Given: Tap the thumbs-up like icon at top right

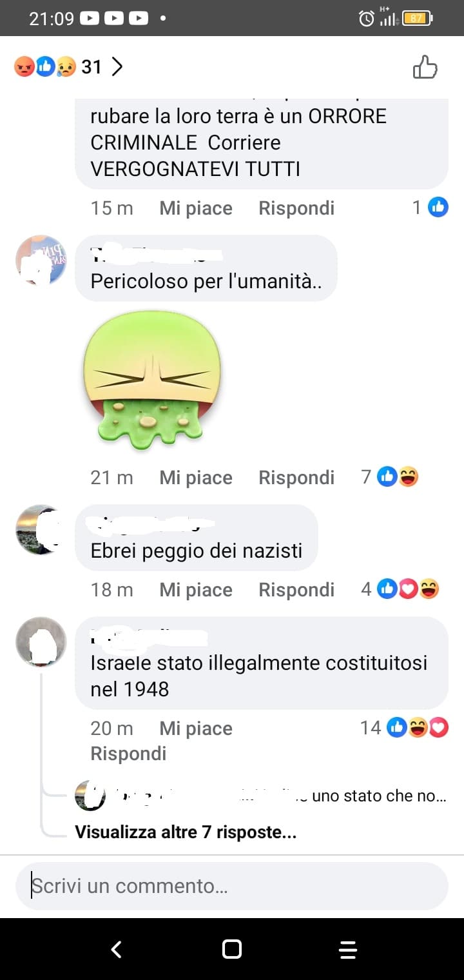Looking at the screenshot, I should coord(425,66).
